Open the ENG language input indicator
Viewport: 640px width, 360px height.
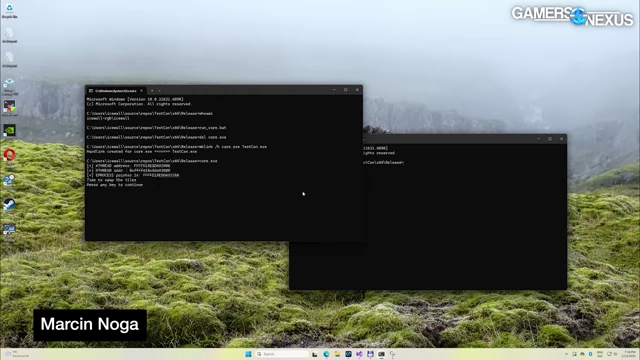click(x=600, y=354)
